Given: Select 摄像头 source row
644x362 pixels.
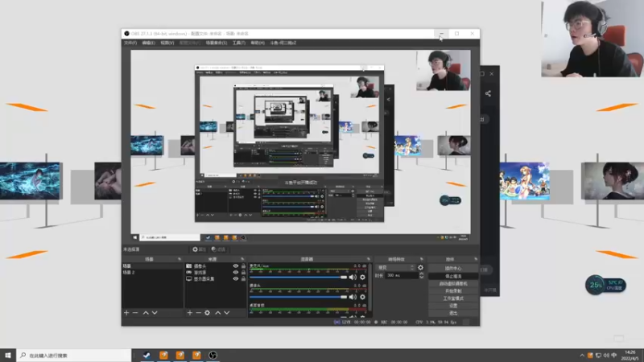Looking at the screenshot, I should 215,266.
